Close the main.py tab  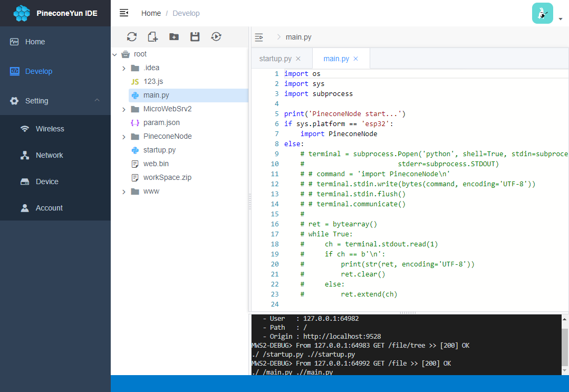355,59
